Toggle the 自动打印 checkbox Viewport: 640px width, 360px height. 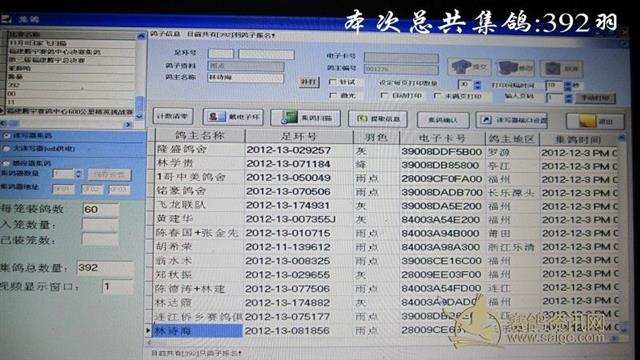click(x=384, y=96)
